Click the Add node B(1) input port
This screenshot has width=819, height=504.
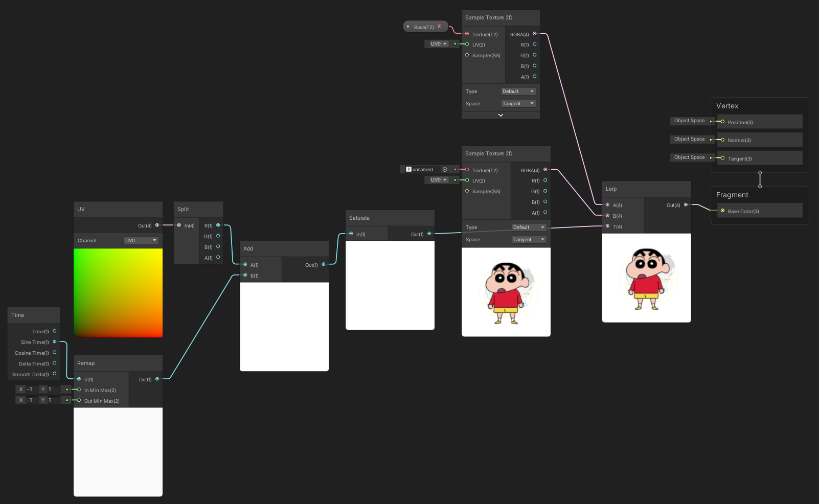[245, 275]
